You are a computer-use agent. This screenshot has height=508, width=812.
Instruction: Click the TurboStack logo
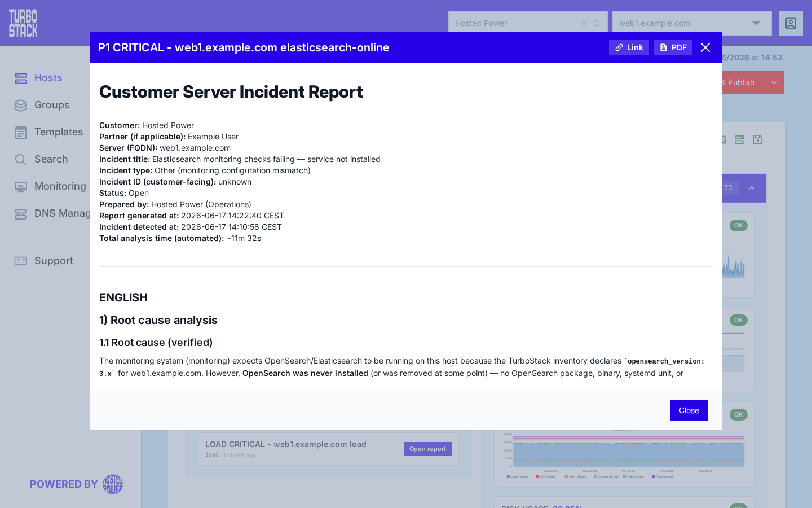(x=23, y=23)
